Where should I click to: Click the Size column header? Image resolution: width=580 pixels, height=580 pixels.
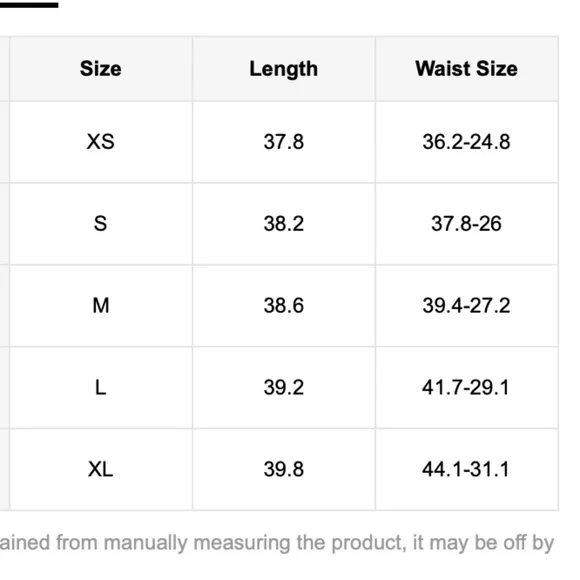click(101, 69)
